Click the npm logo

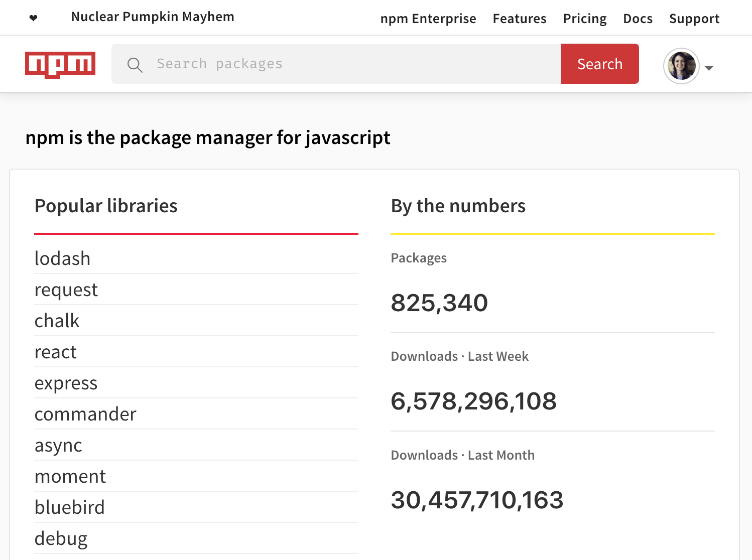click(60, 65)
